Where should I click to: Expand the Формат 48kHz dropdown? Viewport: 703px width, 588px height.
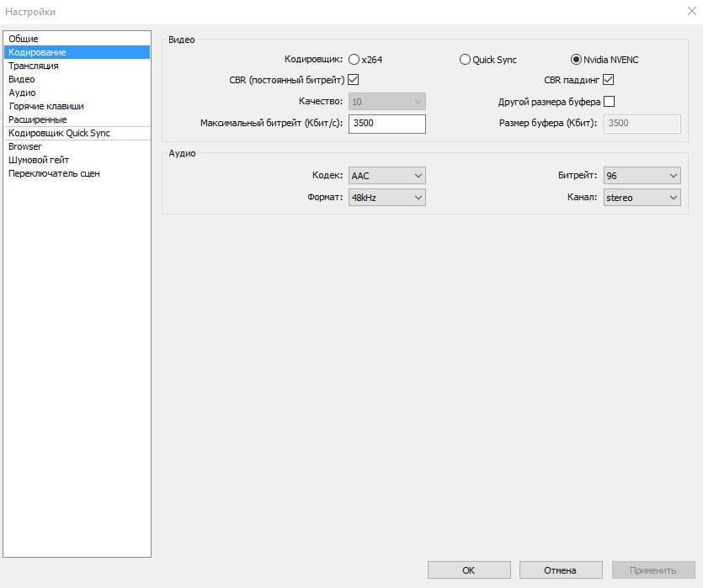pos(387,198)
